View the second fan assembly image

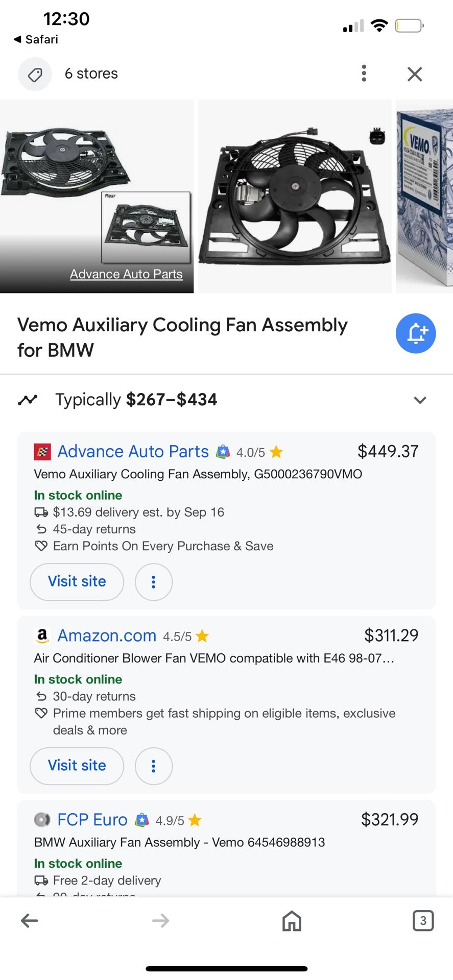294,197
